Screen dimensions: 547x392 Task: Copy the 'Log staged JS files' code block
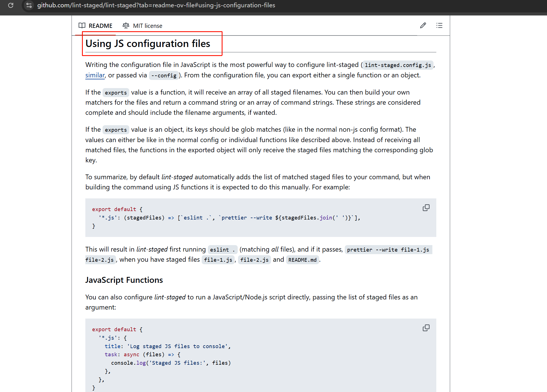click(x=426, y=328)
